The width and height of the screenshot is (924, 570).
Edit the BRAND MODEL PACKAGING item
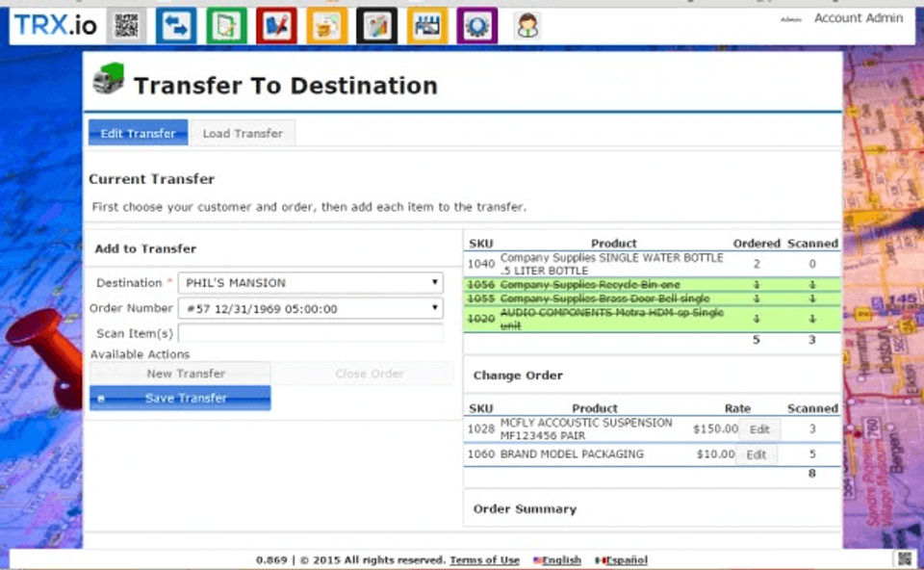pos(757,454)
